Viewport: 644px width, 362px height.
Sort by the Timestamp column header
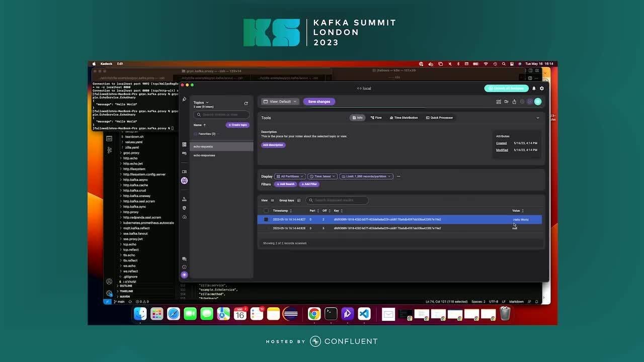click(x=282, y=211)
